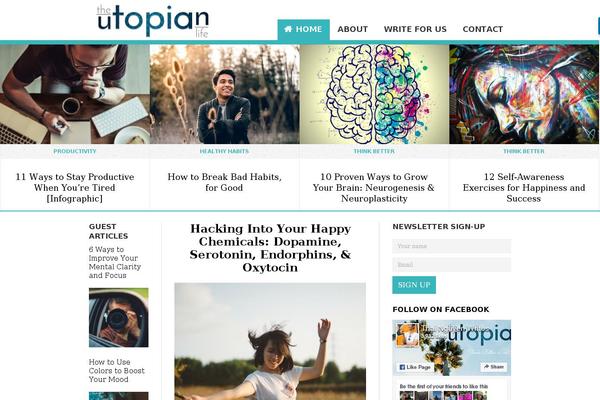This screenshot has width=600, height=400.
Task: Open 10 Proven Ways to Grow Your Brain
Action: tap(374, 188)
